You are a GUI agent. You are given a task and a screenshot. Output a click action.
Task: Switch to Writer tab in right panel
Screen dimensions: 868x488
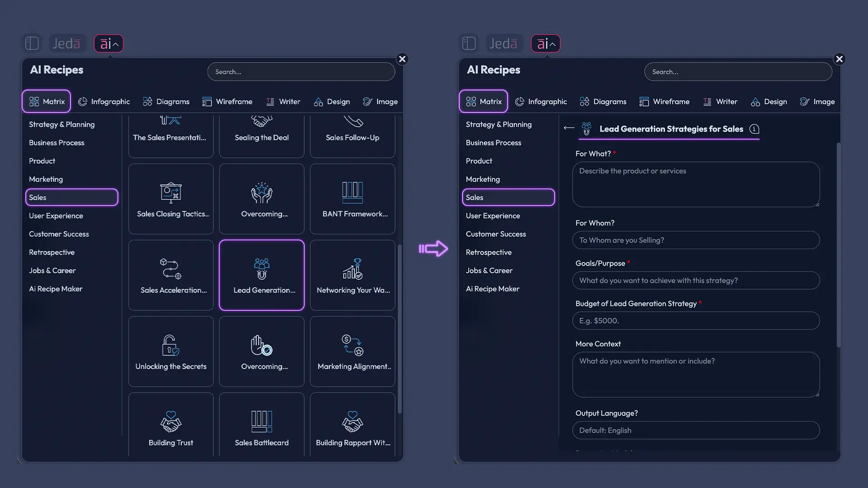point(720,102)
